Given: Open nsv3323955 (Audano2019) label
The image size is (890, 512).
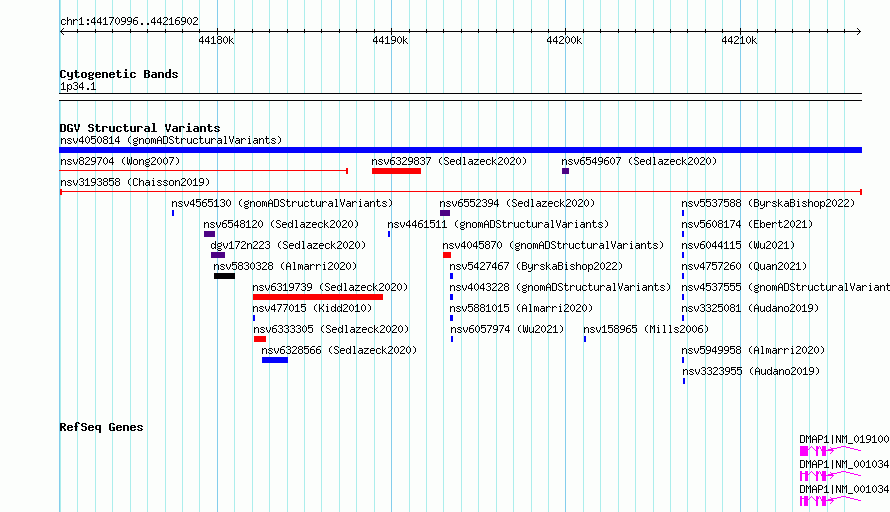Looking at the screenshot, I should pos(751,371).
